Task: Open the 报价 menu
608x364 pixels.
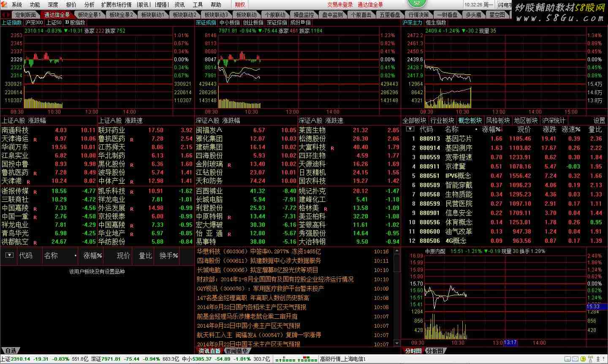Action: pos(71,5)
